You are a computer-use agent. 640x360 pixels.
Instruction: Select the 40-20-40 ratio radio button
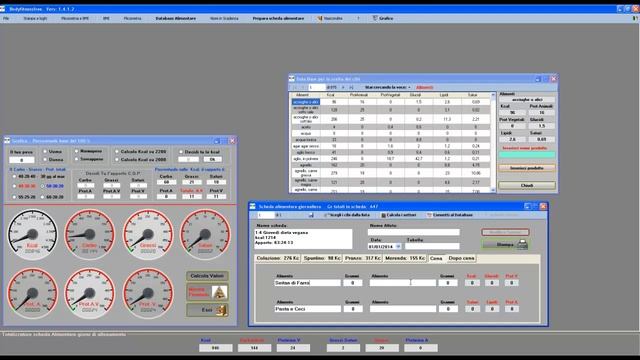point(14,176)
